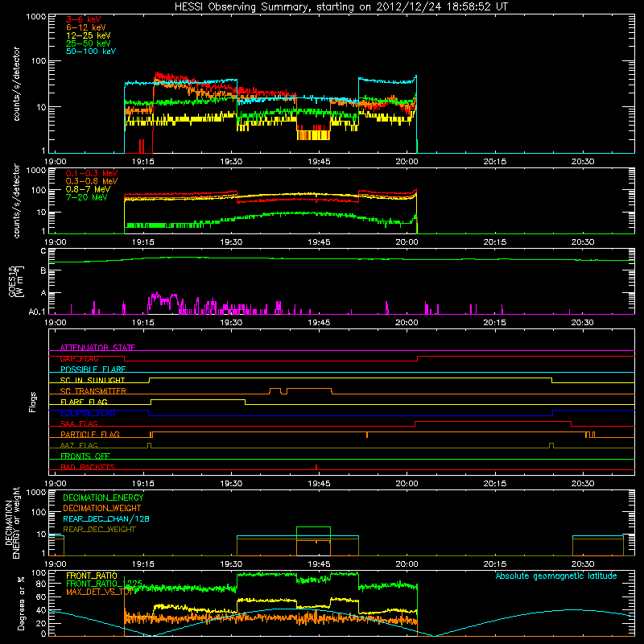Select the MAX_DET_VS_TOT legend label

tap(99, 592)
